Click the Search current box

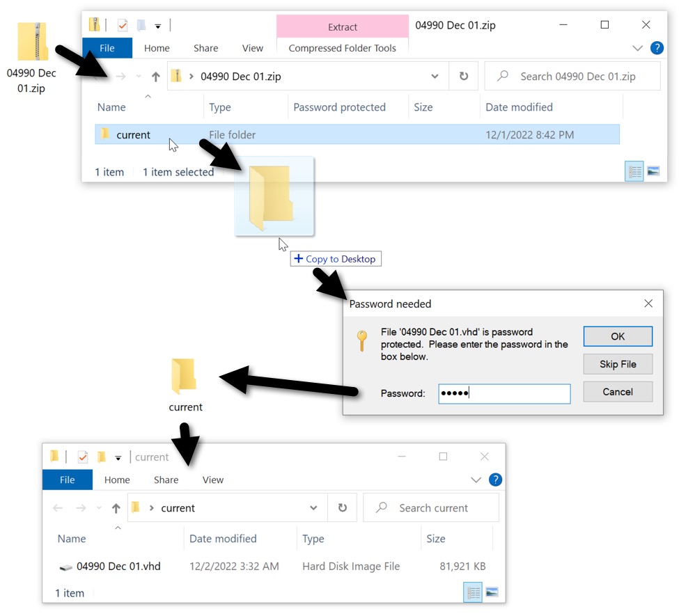[x=431, y=508]
